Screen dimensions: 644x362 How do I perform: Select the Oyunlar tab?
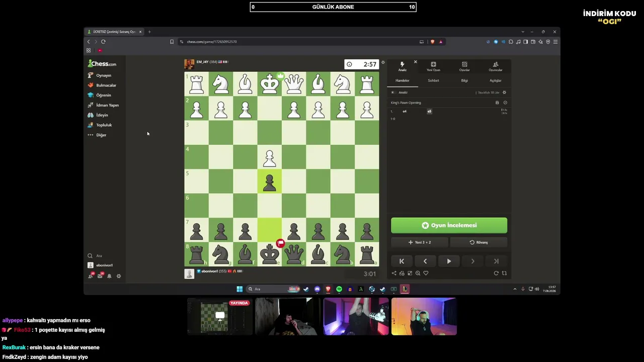click(464, 66)
